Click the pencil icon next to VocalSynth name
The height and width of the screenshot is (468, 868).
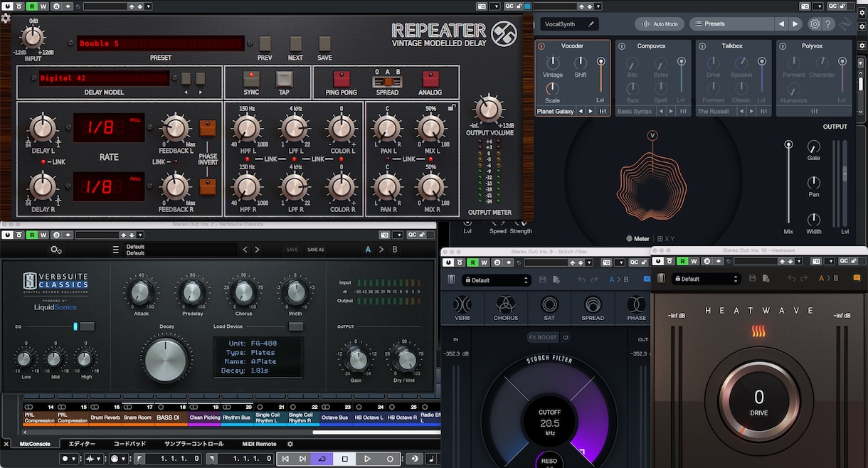coord(591,23)
